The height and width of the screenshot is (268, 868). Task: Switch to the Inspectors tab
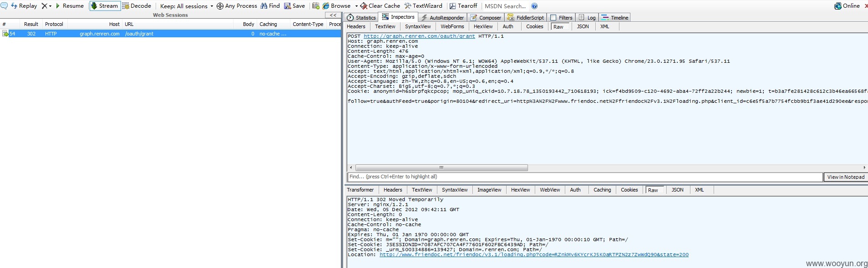point(398,17)
